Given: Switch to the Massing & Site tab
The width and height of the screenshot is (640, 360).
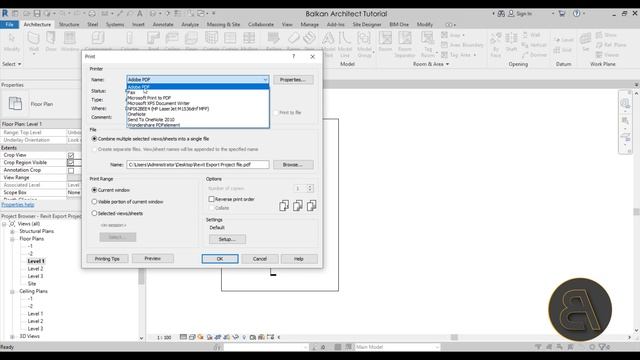Looking at the screenshot, I should click(223, 24).
